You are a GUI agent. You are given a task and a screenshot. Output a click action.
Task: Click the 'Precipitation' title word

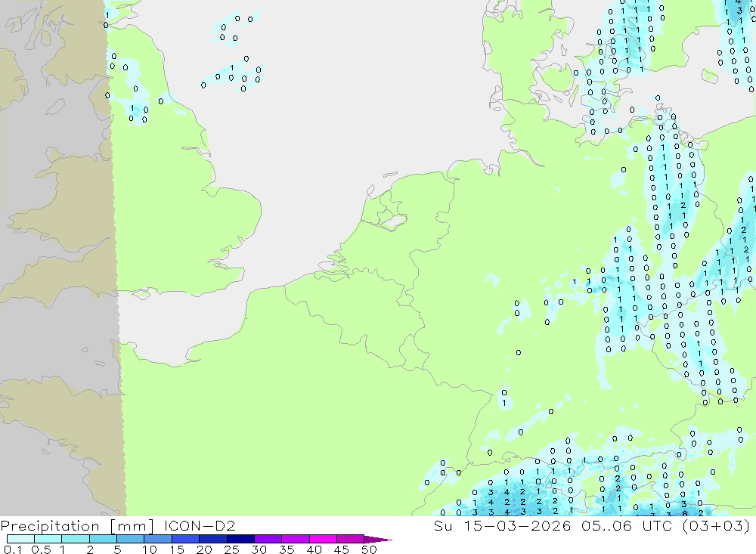click(x=50, y=526)
